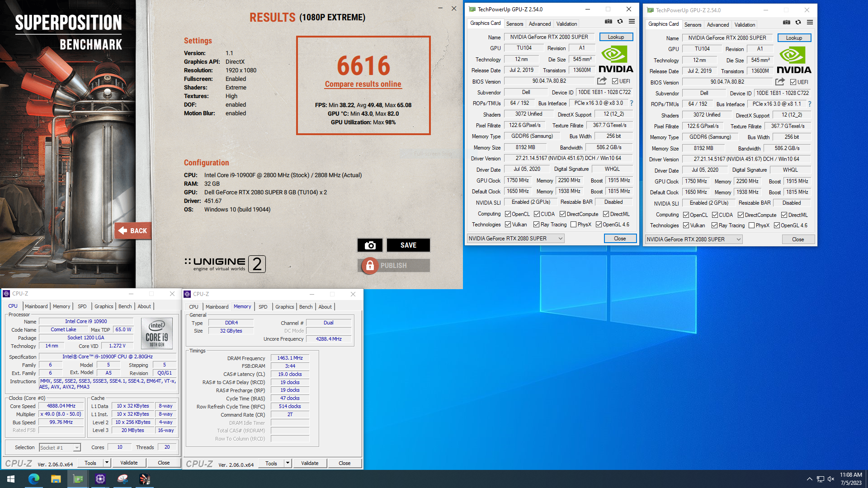Click Lookup button in left GPU-Z window
This screenshot has height=488, width=868.
[x=616, y=37]
